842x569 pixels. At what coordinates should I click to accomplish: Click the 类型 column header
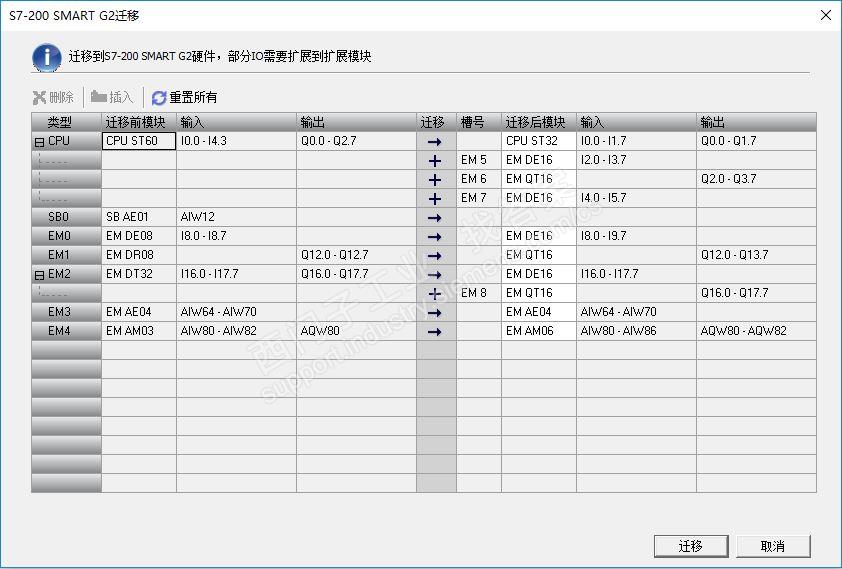click(x=66, y=122)
